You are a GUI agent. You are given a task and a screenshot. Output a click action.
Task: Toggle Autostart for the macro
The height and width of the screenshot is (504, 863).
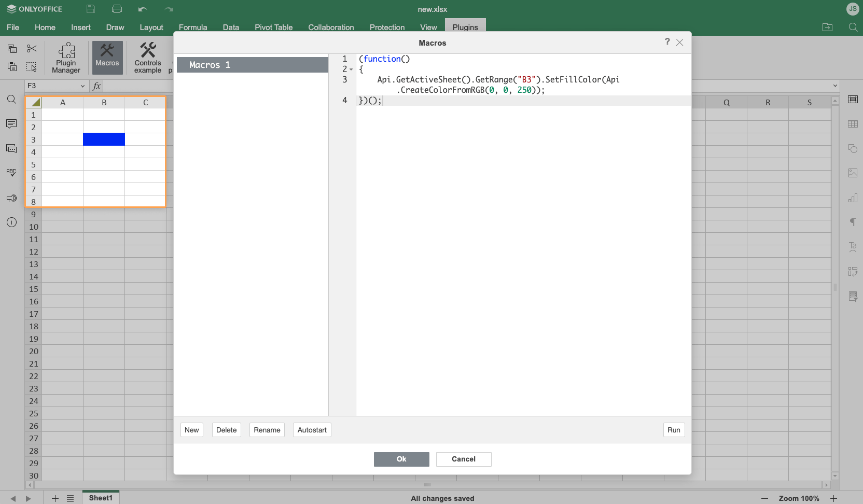[x=312, y=430]
